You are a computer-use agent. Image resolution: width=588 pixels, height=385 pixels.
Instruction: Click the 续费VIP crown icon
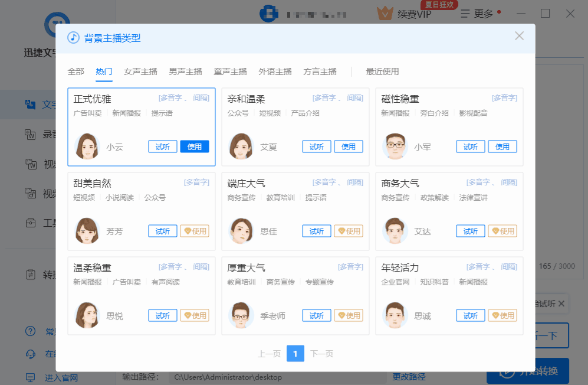pyautogui.click(x=385, y=14)
